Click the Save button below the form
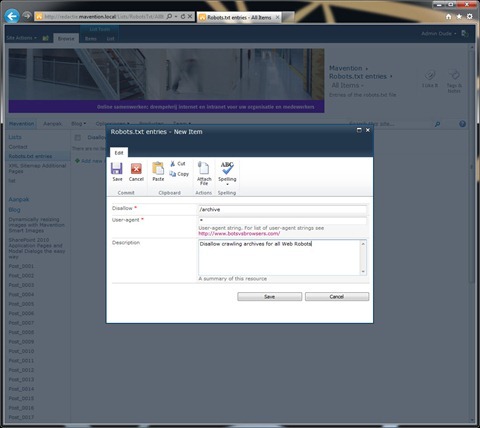480x428 pixels. 269,297
